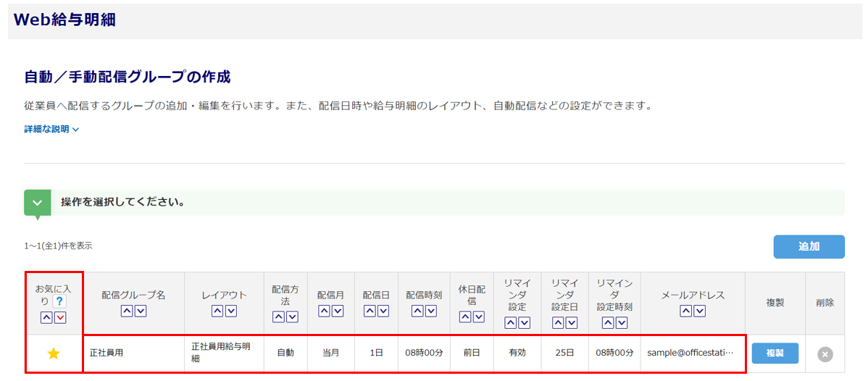
Task: Sort お気に入り column descending
Action: click(x=60, y=317)
